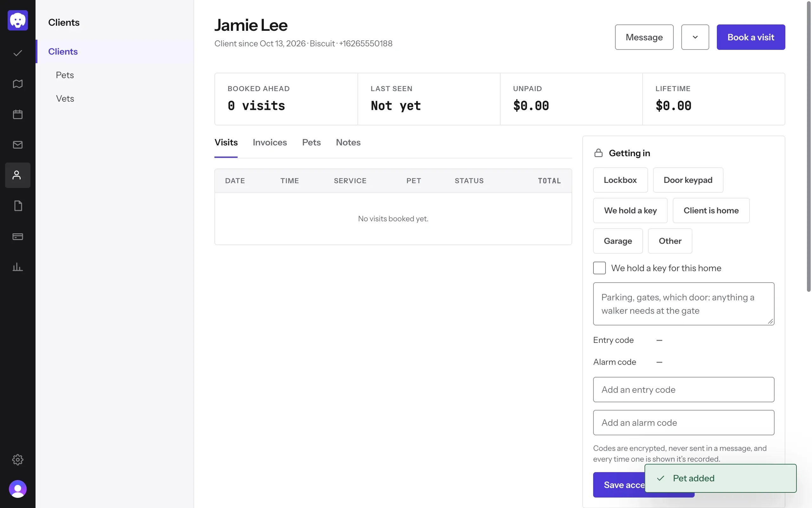Click the 'Pet added' toast notification
Viewport: 812px width, 508px height.
point(720,478)
